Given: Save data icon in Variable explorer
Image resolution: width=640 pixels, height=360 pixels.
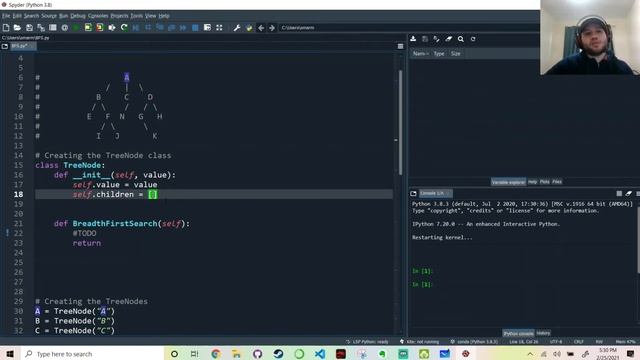Looking at the screenshot, I should 425,39.
